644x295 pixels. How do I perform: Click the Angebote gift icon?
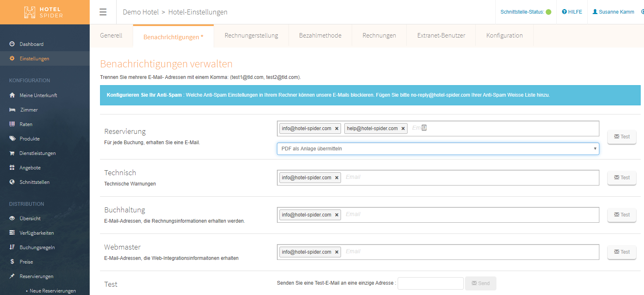tap(12, 167)
